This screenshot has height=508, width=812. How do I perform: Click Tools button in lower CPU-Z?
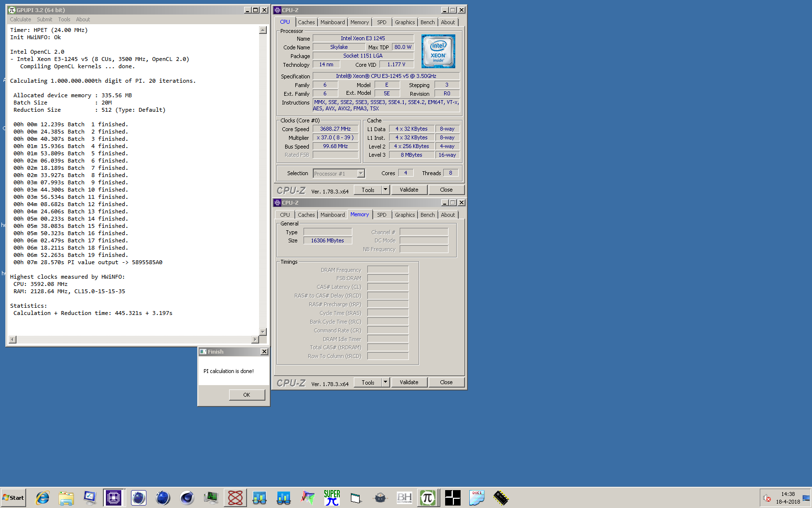tap(368, 382)
